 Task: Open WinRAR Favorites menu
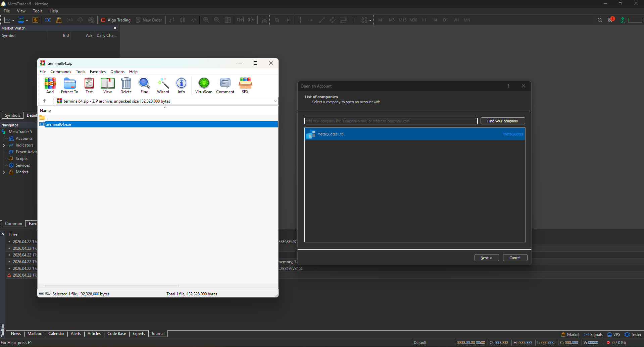[98, 72]
